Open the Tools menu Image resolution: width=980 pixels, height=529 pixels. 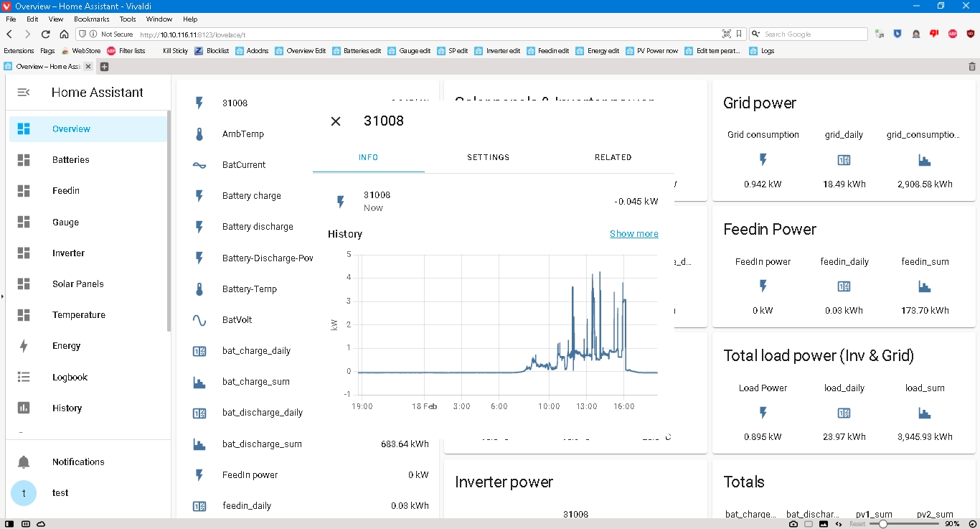[128, 19]
